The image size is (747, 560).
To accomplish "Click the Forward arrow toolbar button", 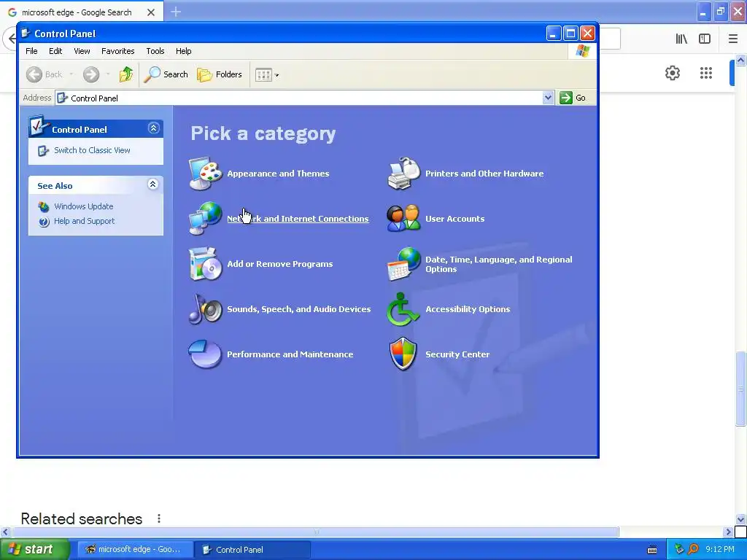I will (91, 74).
